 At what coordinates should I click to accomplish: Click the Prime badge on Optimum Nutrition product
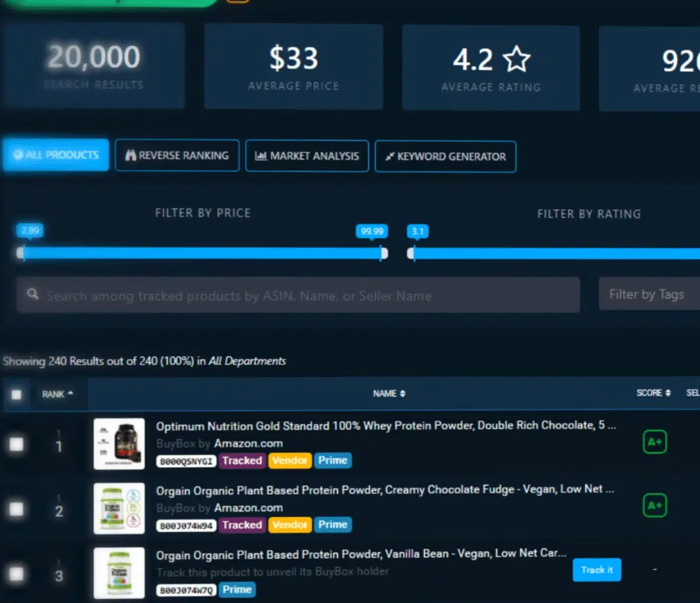[x=332, y=461]
